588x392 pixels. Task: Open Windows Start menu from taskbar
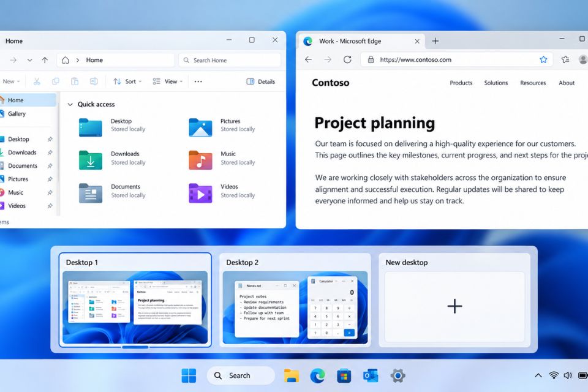pyautogui.click(x=189, y=375)
